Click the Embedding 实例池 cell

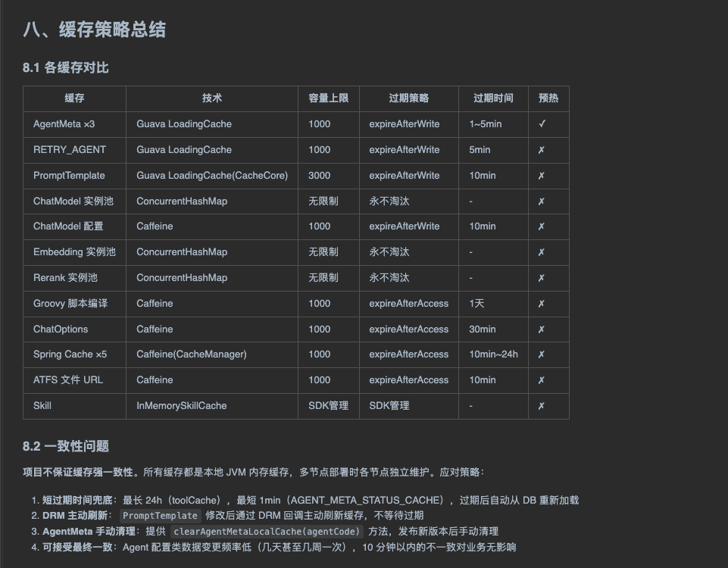point(74,252)
